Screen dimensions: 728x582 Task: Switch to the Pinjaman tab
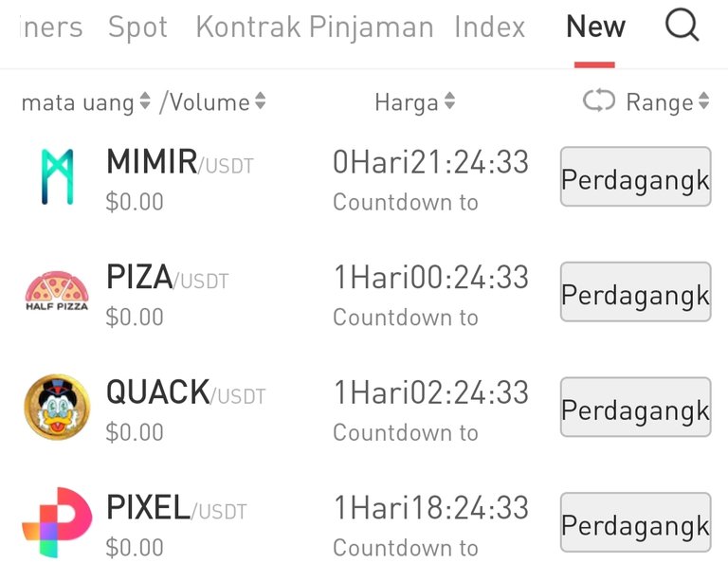pos(372,27)
